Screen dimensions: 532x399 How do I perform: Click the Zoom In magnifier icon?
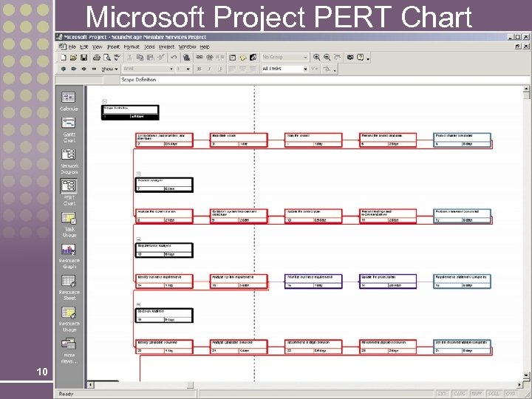pos(316,58)
